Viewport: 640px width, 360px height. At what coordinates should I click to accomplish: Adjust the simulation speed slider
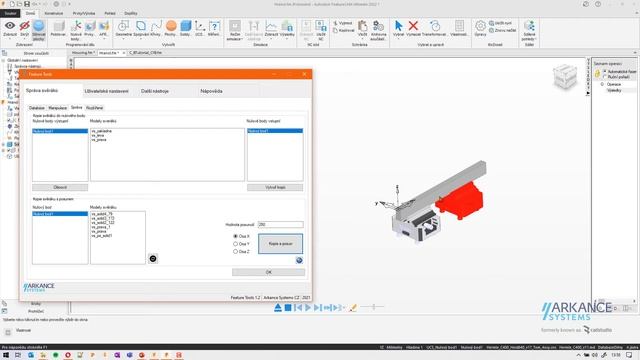[373, 307]
